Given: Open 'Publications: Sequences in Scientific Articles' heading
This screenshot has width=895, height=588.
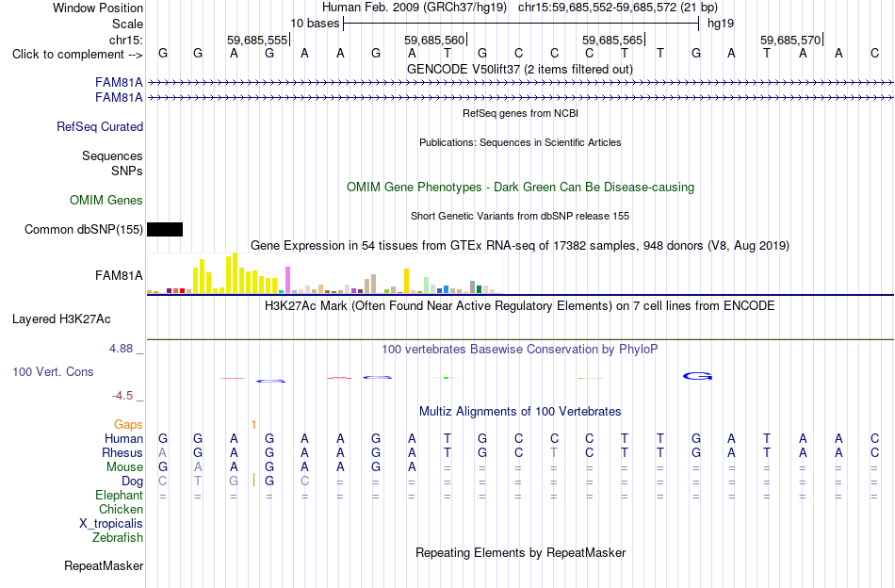Looking at the screenshot, I should pyautogui.click(x=520, y=142).
